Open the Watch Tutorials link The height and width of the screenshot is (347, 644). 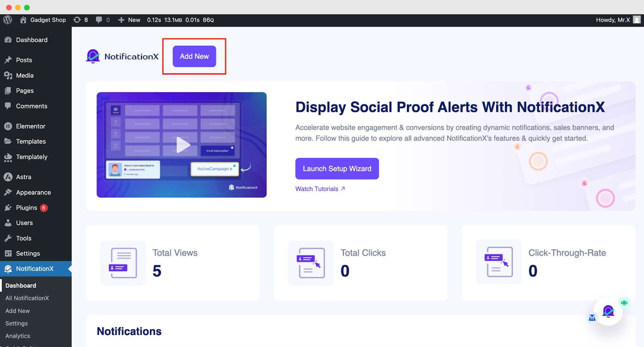point(320,189)
